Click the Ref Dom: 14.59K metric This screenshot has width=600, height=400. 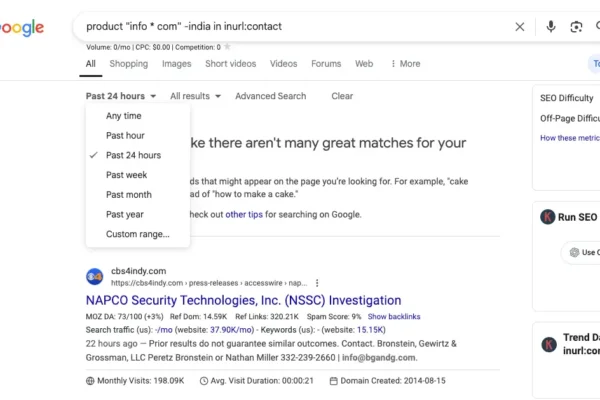198,317
